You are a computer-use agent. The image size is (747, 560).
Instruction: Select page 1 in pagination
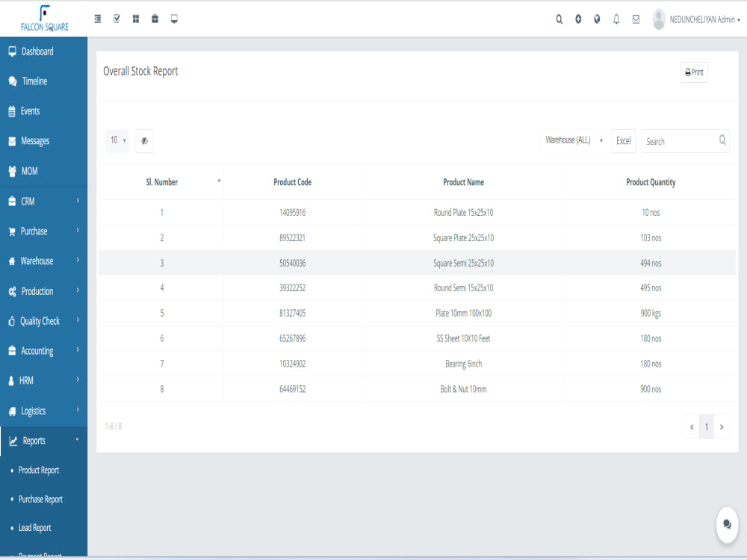pos(707,426)
